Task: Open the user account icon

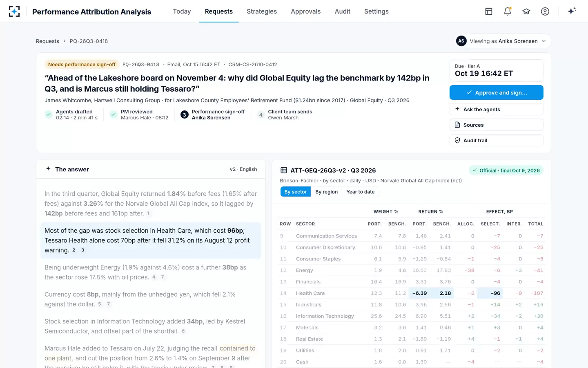Action: tap(545, 11)
